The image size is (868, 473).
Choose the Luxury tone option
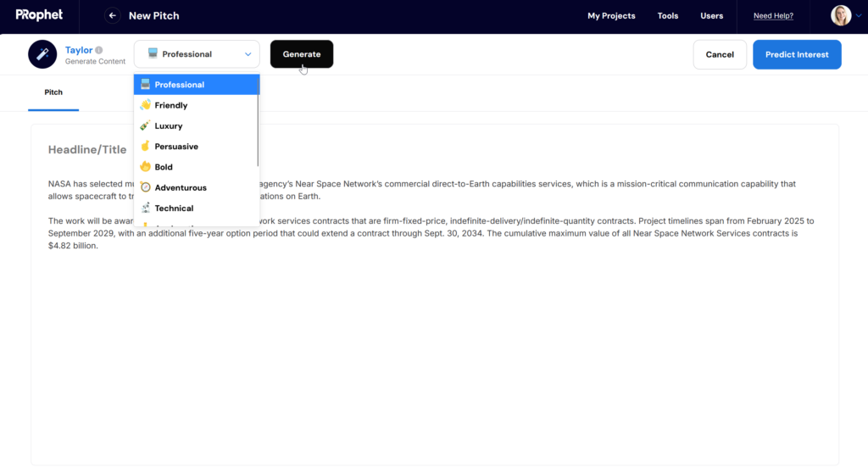[197, 125]
